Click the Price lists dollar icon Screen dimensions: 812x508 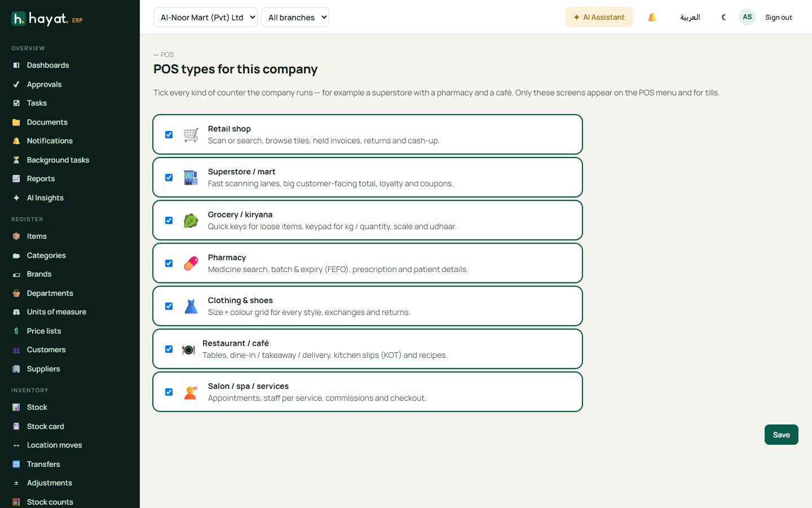coord(16,331)
